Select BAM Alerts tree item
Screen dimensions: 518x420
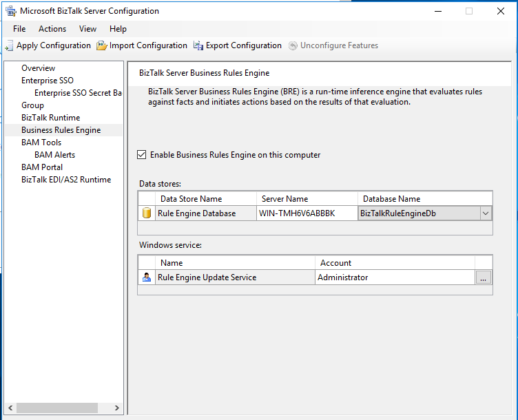54,154
